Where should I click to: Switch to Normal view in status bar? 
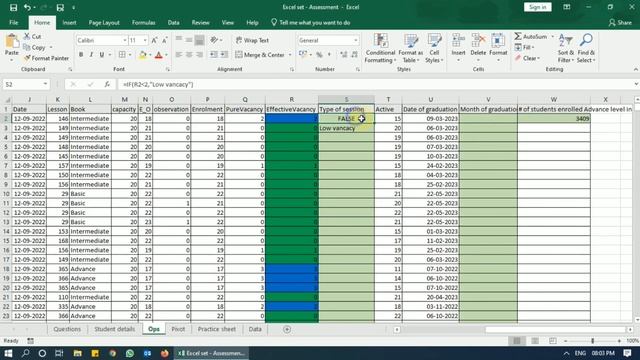tap(517, 341)
